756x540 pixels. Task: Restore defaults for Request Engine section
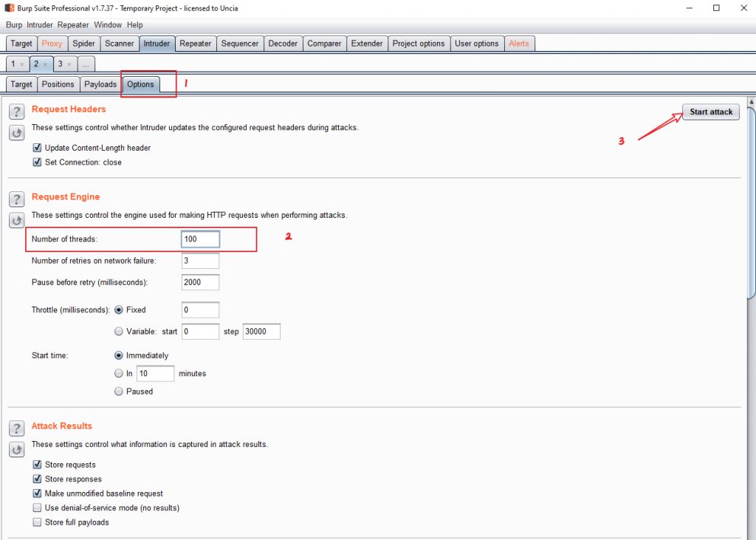16,221
